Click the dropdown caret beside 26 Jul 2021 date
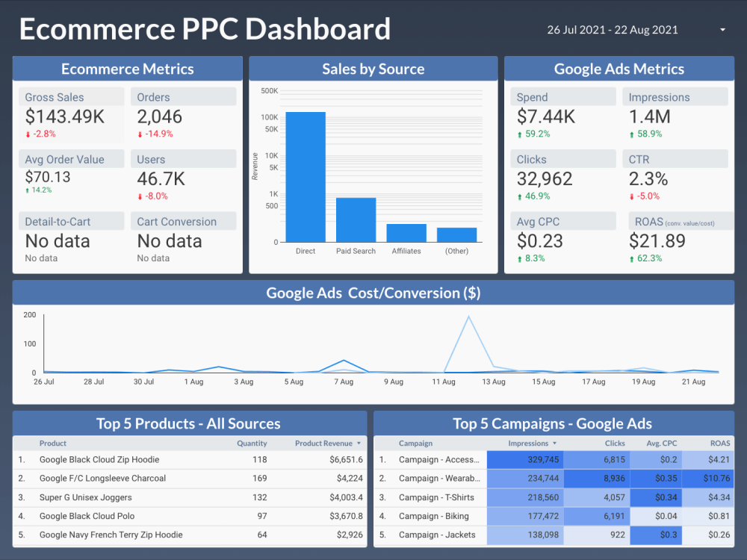Viewport: 747px width, 560px height. click(721, 30)
